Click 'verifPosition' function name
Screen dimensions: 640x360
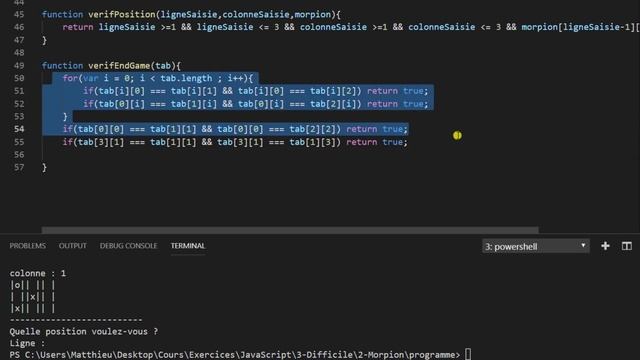(x=122, y=14)
